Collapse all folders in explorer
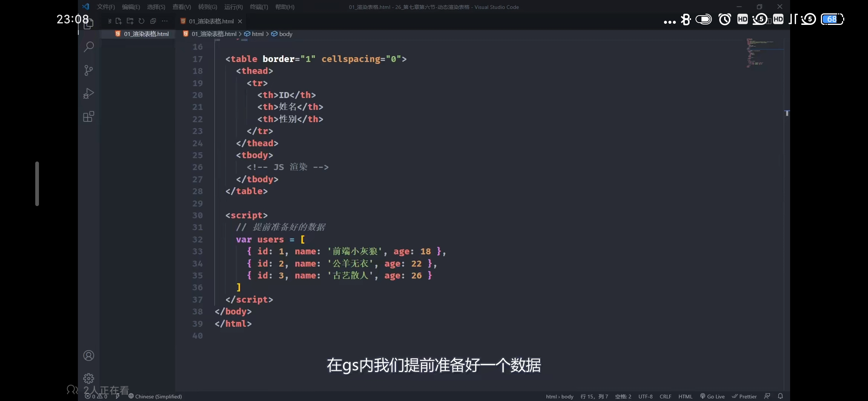Screen dimensions: 868x401 153,21
